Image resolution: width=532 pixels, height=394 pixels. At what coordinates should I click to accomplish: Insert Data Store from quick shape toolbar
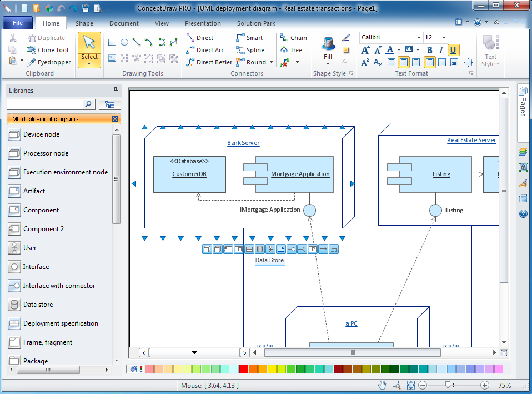260,250
